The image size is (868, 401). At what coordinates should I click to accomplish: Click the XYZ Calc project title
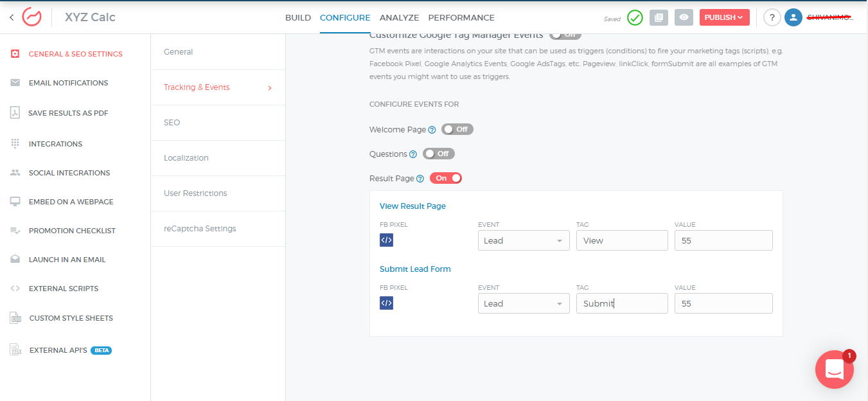click(x=90, y=17)
